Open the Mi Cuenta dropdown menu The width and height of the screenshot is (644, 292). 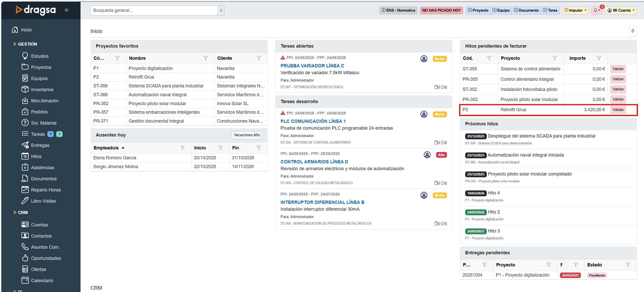[x=621, y=10]
